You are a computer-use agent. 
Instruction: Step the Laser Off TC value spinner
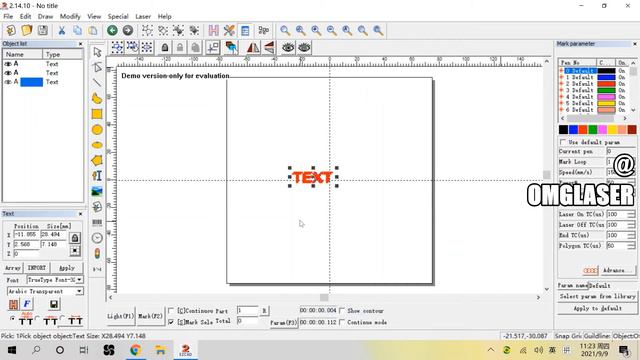click(631, 225)
